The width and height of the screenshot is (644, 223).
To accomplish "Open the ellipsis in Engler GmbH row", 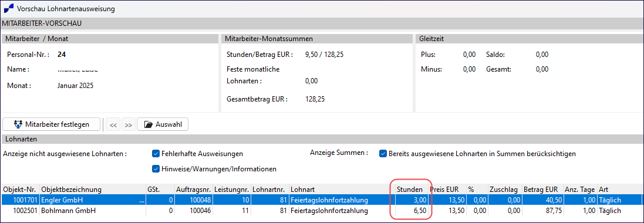I will (x=142, y=200).
